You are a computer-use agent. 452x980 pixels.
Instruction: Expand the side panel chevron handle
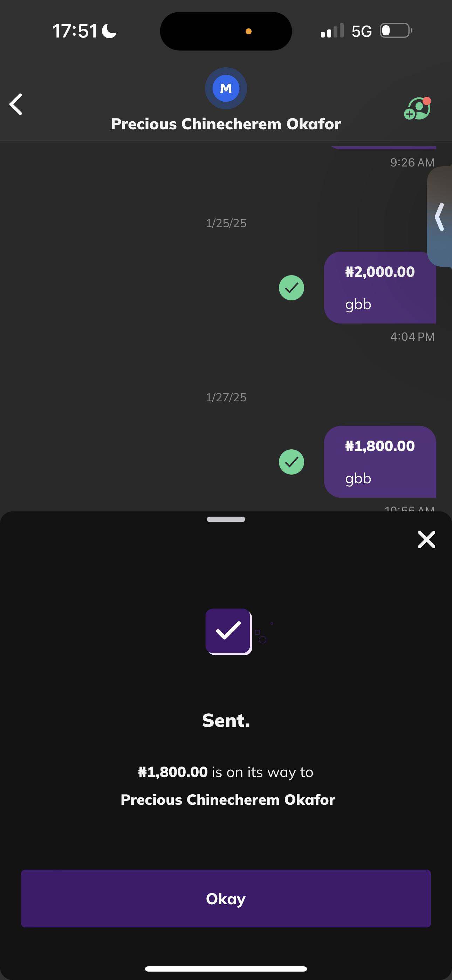pos(440,217)
